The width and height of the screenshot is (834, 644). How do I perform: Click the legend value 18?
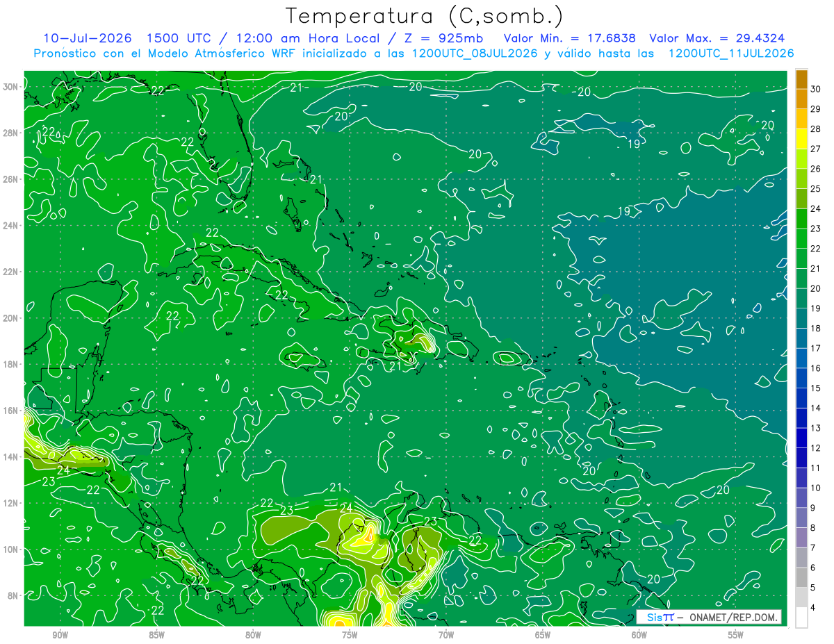(815, 328)
